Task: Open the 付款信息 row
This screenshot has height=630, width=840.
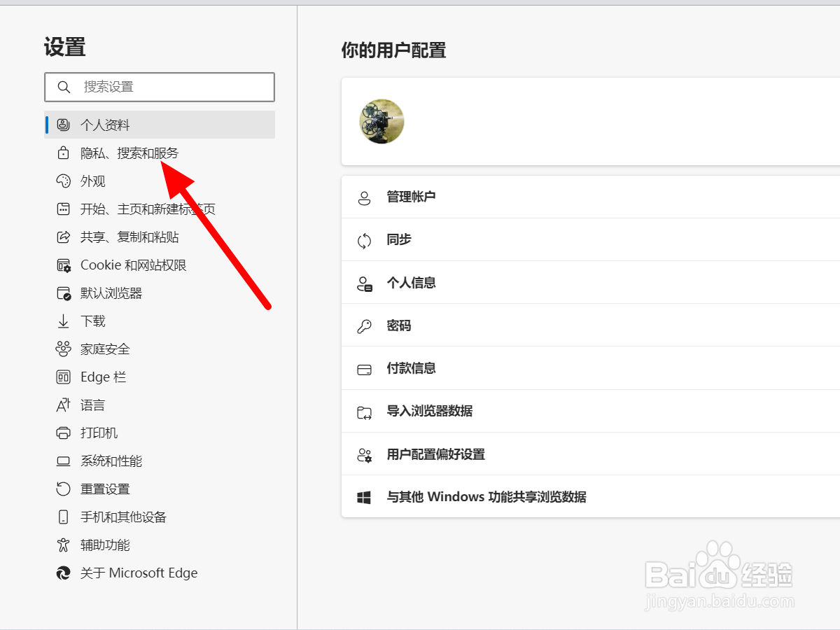Action: (591, 369)
